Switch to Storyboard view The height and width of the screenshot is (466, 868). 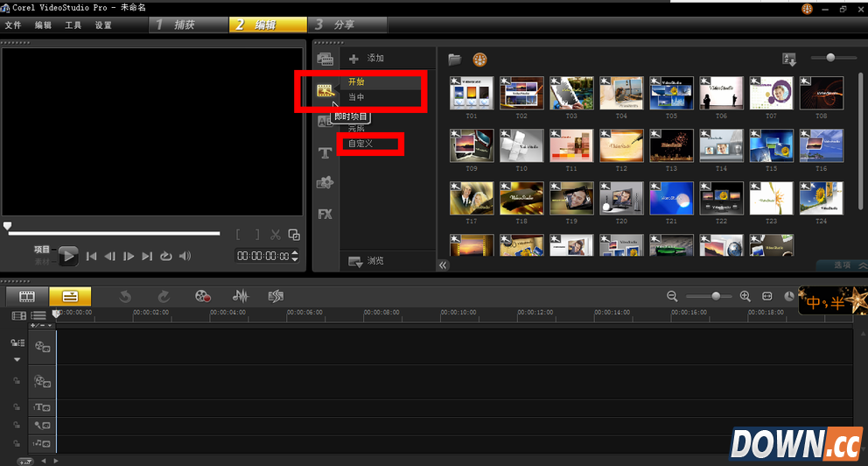click(27, 297)
